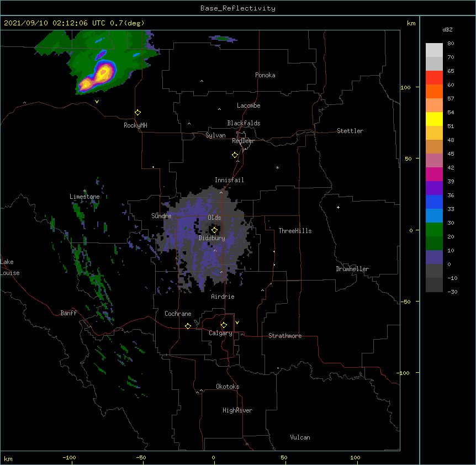The height and width of the screenshot is (465, 476).
Task: Click the RockyMH label
Action: pos(135,125)
